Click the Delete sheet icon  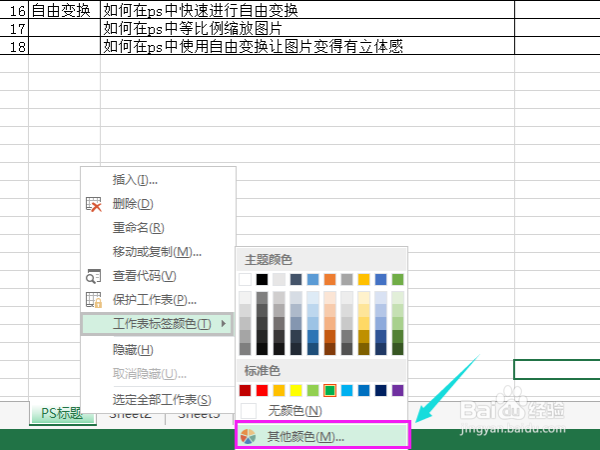click(93, 204)
